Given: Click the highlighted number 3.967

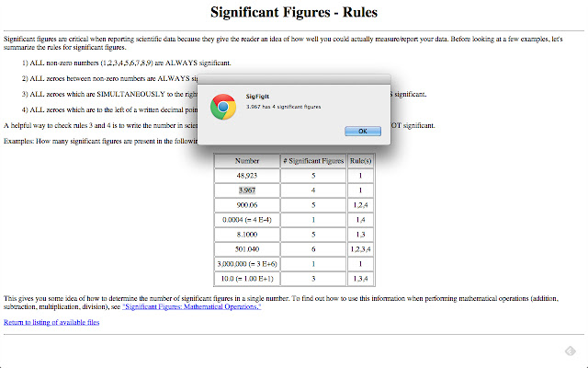Looking at the screenshot, I should click(247, 190).
